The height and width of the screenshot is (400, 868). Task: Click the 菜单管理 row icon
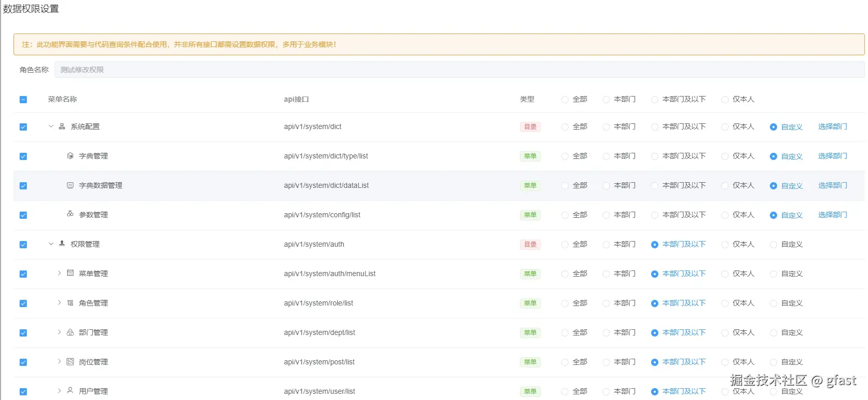(x=70, y=273)
